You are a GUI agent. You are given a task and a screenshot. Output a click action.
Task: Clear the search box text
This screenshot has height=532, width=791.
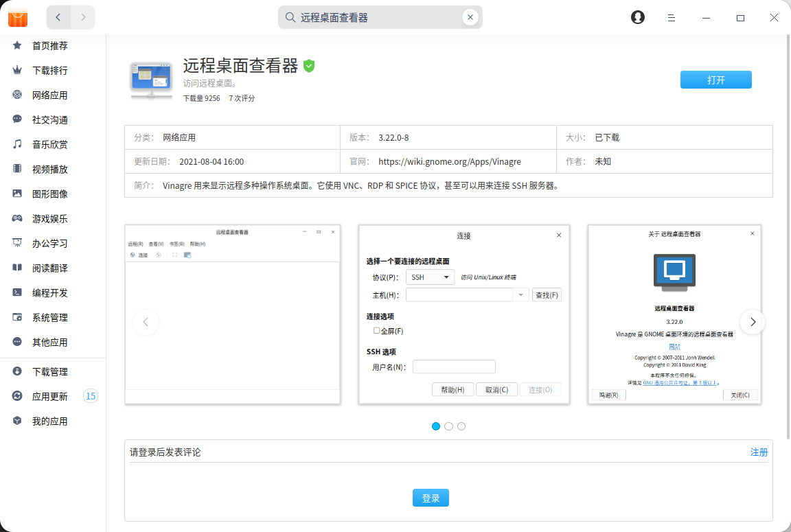(470, 17)
